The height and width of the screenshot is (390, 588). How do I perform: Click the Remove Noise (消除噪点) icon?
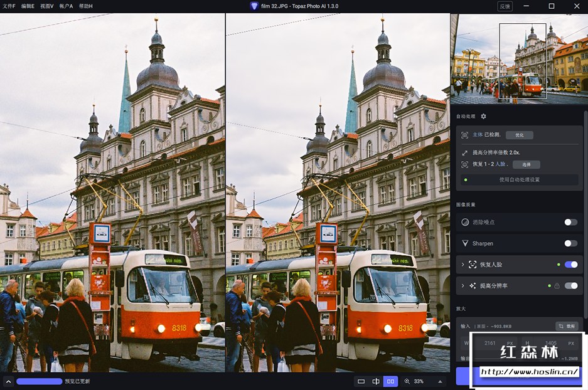(465, 222)
